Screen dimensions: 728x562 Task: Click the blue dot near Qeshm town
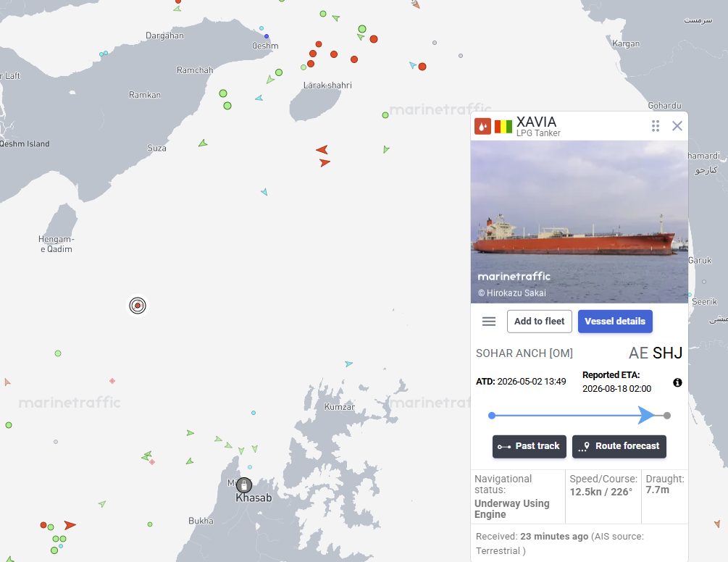click(x=267, y=35)
